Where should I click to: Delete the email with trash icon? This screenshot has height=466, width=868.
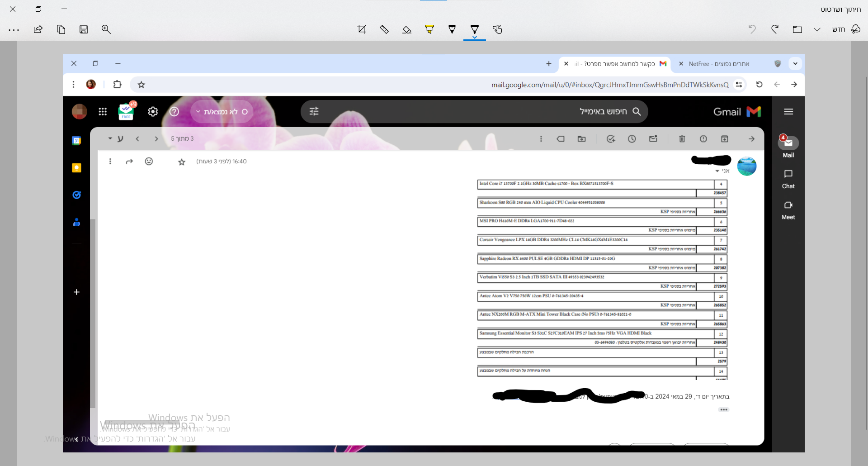tap(682, 139)
